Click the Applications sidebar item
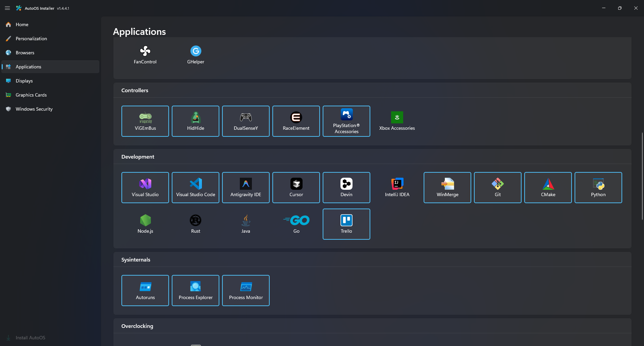The width and height of the screenshot is (644, 346). (x=50, y=67)
